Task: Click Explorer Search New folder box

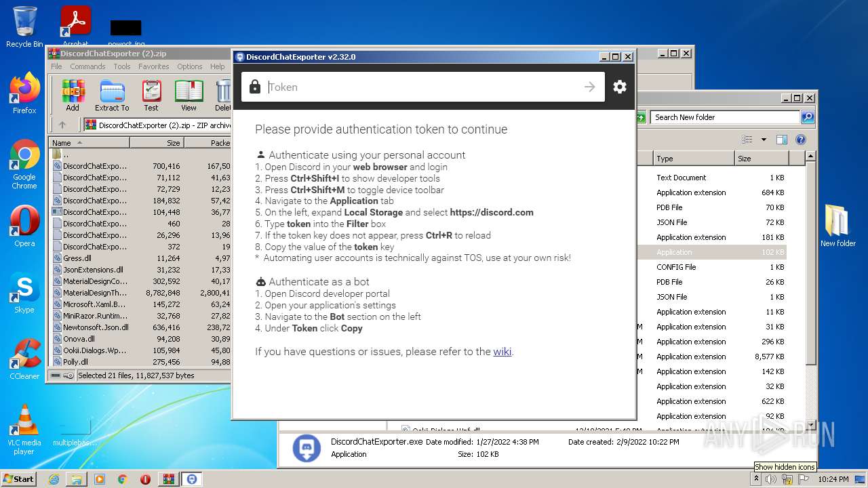Action: pos(725,117)
